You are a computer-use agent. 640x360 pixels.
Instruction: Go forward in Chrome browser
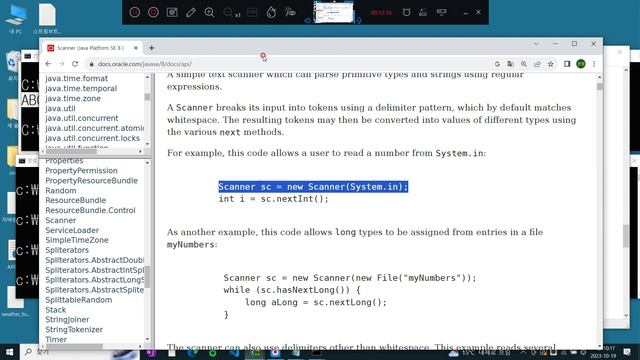62,64
